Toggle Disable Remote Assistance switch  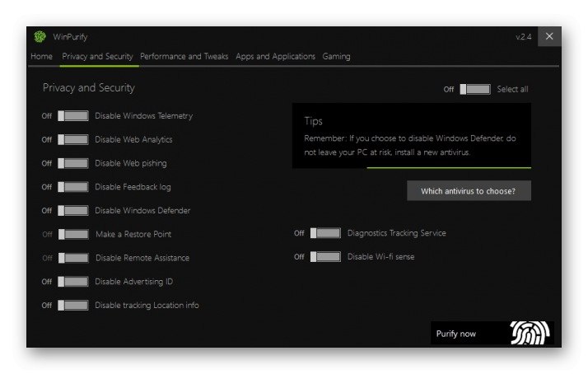(x=73, y=258)
